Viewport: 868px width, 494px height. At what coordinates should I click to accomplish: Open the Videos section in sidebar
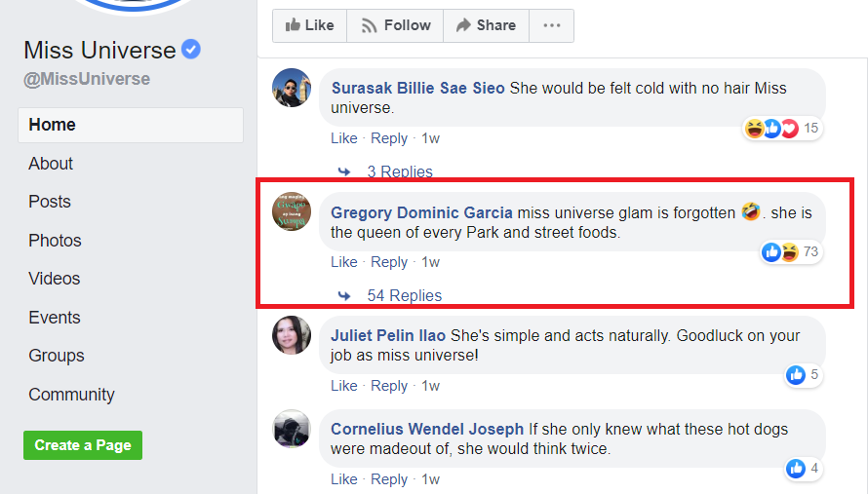click(x=55, y=279)
